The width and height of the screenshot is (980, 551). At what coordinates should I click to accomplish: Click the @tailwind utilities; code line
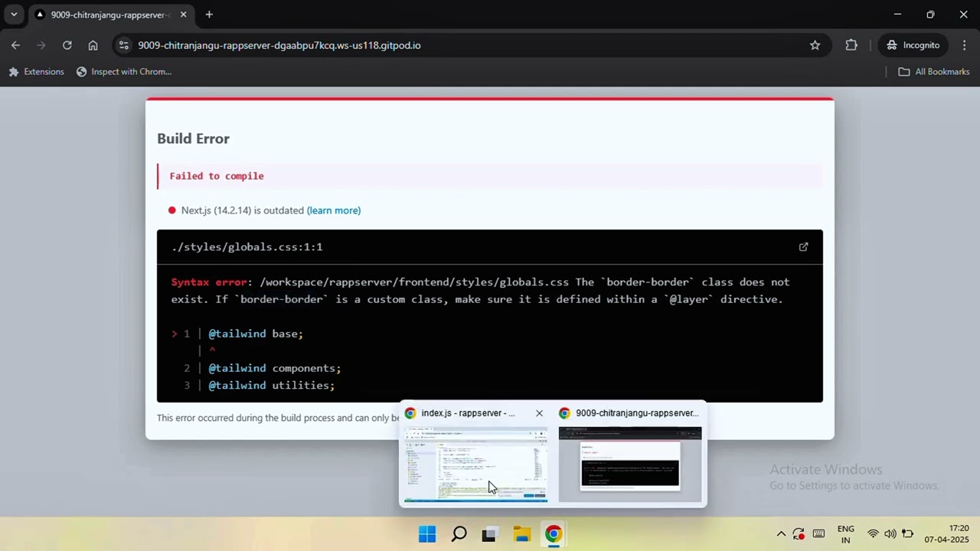coord(271,386)
